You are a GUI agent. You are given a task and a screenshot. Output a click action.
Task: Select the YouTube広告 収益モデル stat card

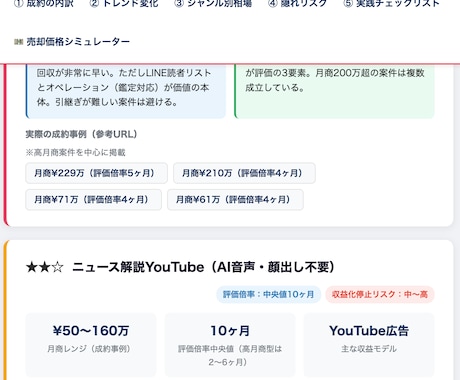[x=369, y=345]
